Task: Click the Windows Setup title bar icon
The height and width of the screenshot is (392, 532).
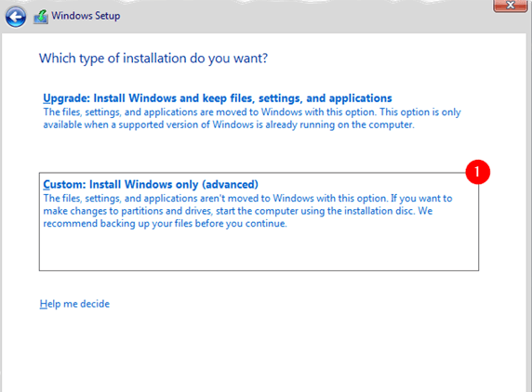Action: tap(41, 17)
